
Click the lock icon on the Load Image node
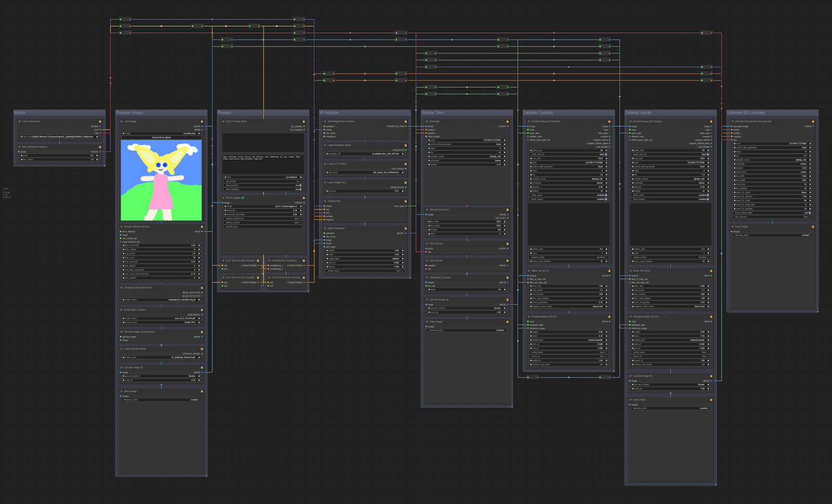point(202,121)
